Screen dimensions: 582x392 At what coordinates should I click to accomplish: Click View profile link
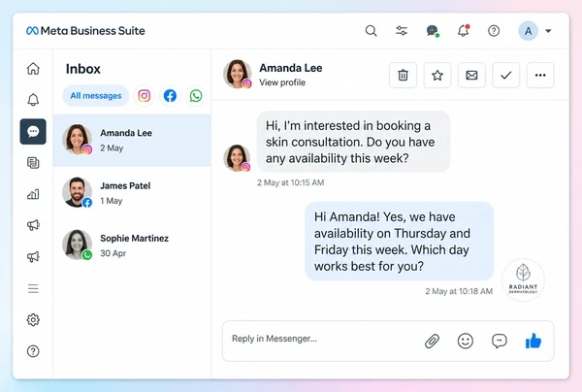pyautogui.click(x=282, y=82)
